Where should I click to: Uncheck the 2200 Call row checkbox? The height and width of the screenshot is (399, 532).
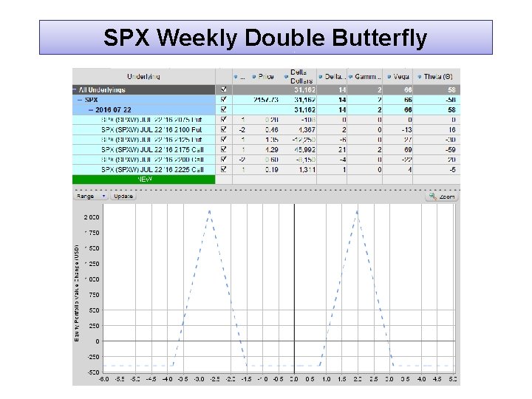[x=224, y=160]
